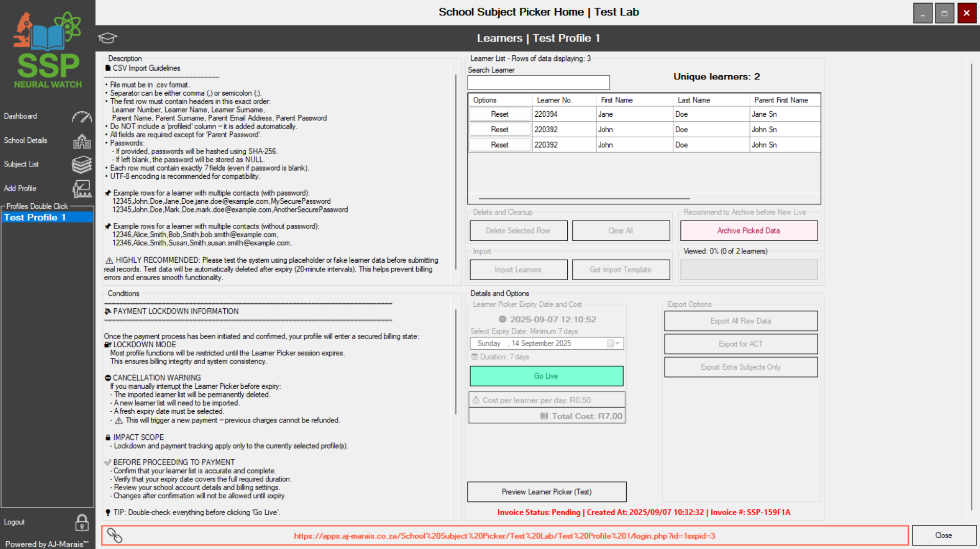980x549 pixels.
Task: Open the learner picker login URL link
Action: [x=504, y=536]
